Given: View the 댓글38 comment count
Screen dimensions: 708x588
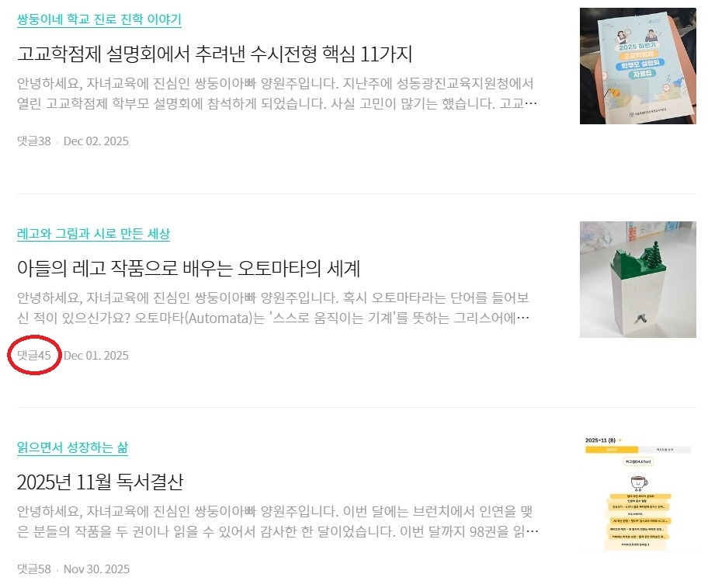Looking at the screenshot, I should 34,141.
